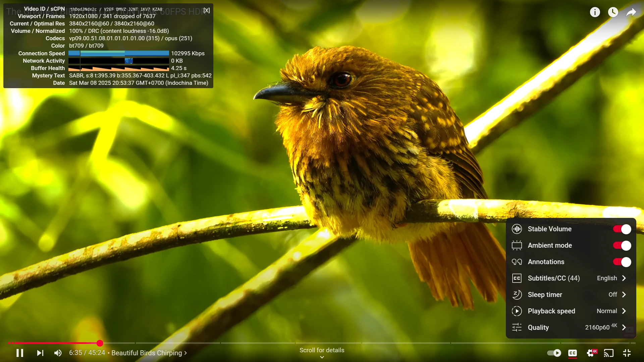The width and height of the screenshot is (644, 362).
Task: Skip to the next video
Action: click(x=40, y=353)
